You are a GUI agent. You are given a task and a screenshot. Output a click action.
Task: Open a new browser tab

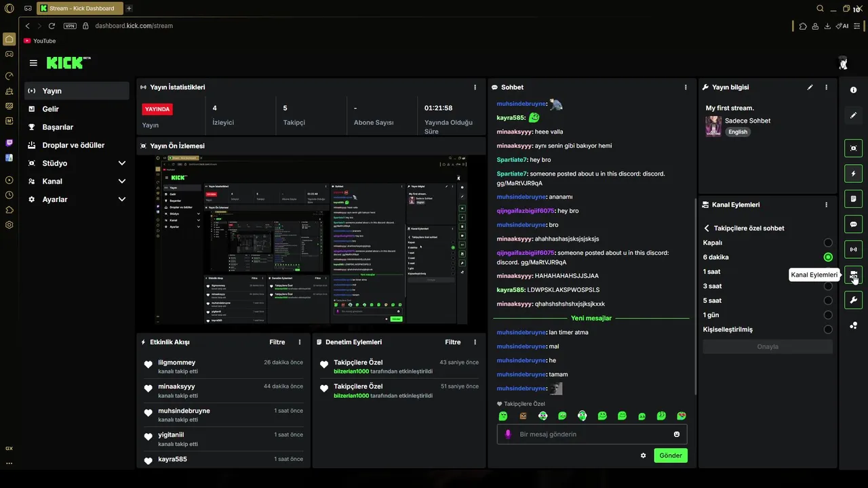[129, 8]
